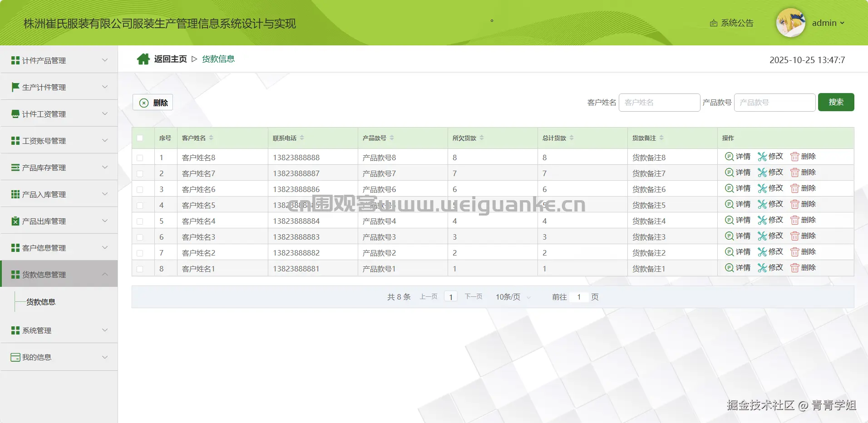Check the row checkbox for 客户姓名7
Image resolution: width=868 pixels, height=423 pixels.
point(140,174)
